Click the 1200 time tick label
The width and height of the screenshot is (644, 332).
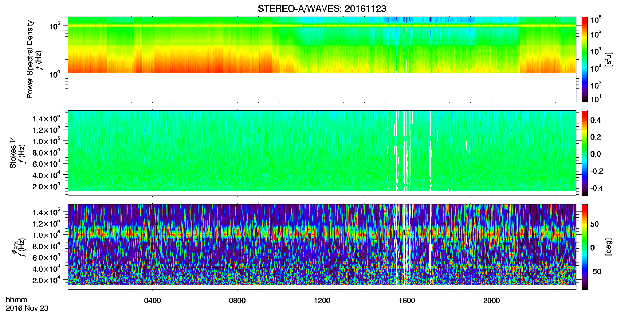[x=322, y=301]
